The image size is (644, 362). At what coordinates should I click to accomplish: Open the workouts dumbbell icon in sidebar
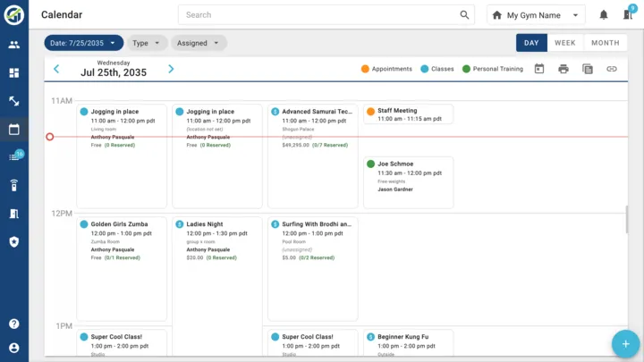[x=14, y=101]
